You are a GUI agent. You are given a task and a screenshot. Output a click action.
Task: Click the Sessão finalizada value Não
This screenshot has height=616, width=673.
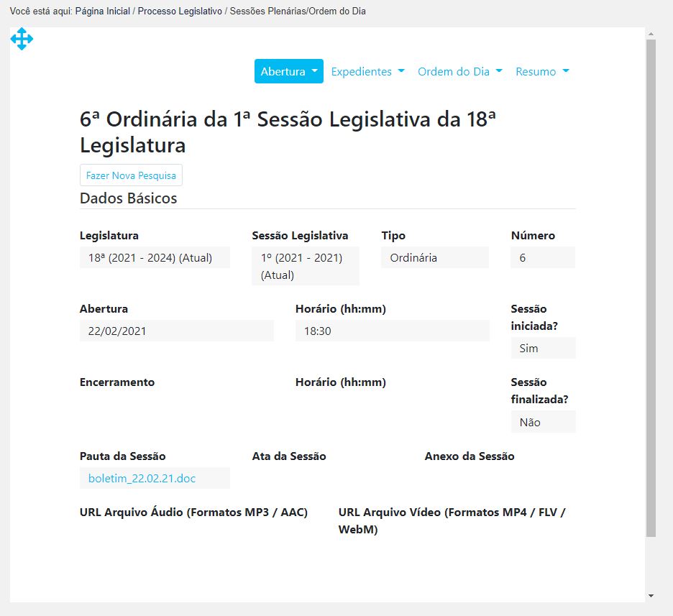[543, 422]
